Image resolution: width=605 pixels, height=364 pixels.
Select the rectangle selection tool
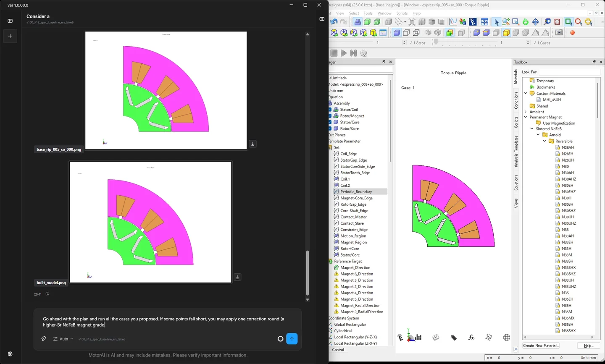coord(568,22)
